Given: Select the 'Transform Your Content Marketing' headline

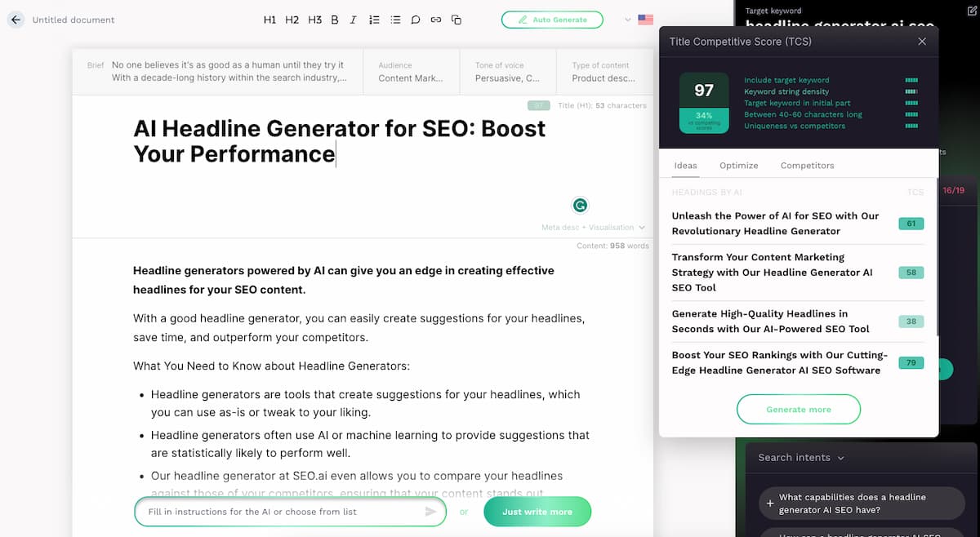Looking at the screenshot, I should [773, 273].
